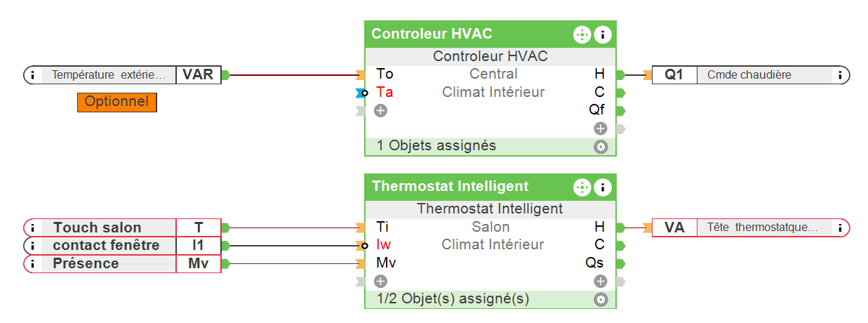Toggle the negated Iw input on Thermostat Intelligent
Image resolution: width=868 pixels, height=323 pixels.
(x=363, y=245)
